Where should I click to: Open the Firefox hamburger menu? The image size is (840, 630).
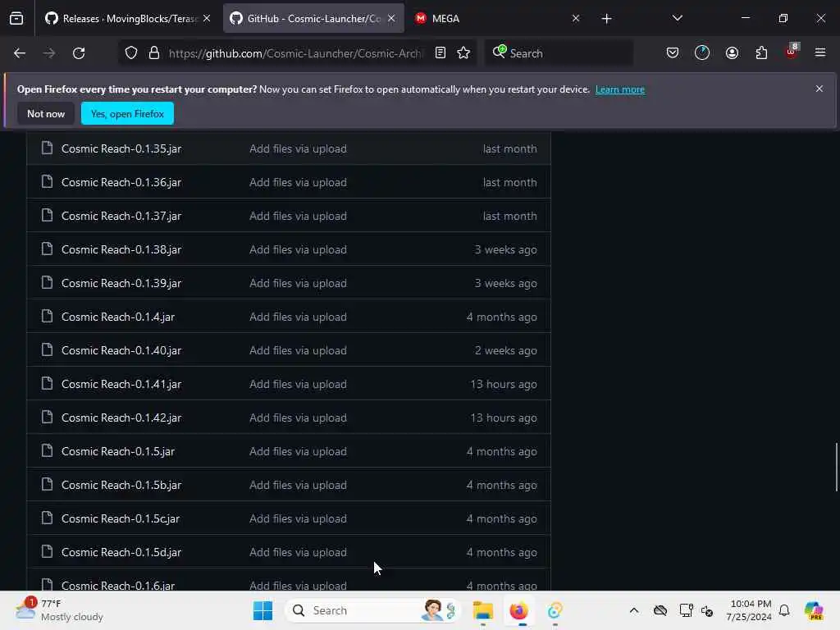[x=820, y=53]
